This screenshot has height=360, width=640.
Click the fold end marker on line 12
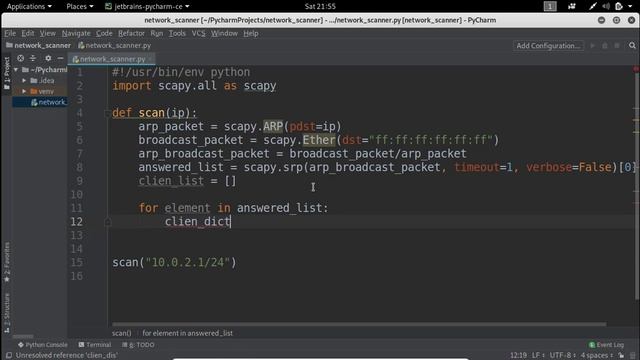108,222
